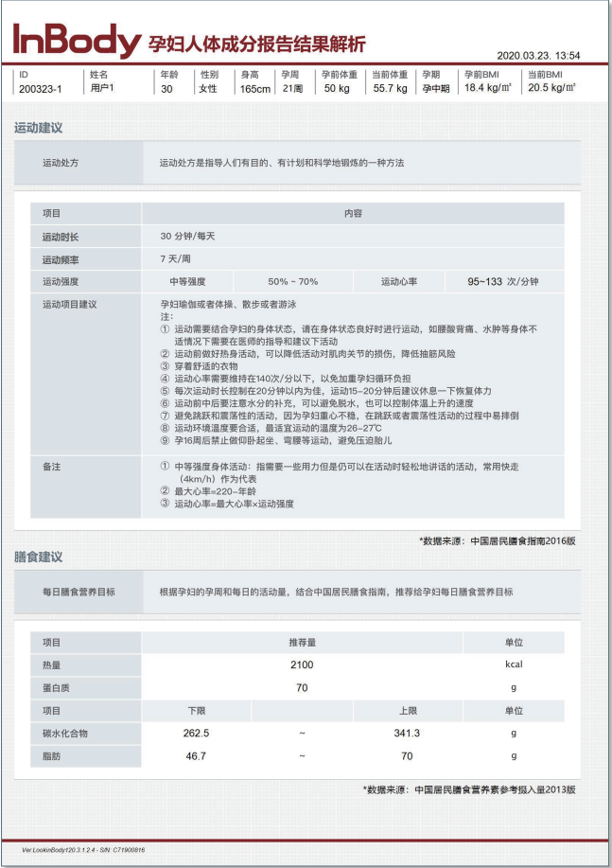Click the carbohydrate upper limit 341.3
Image resolution: width=612 pixels, height=868 pixels.
[408, 733]
